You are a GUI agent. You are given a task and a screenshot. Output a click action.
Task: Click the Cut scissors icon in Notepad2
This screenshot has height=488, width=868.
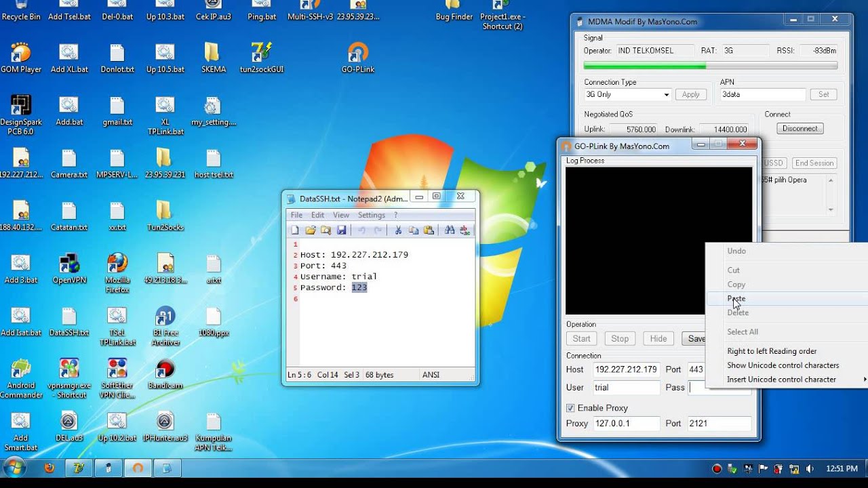(x=398, y=230)
